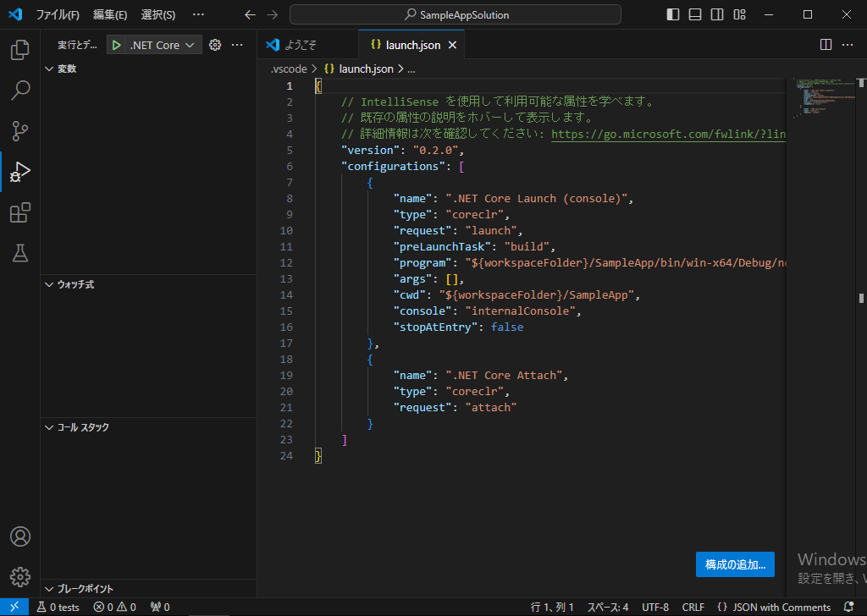Screen dimensions: 867x616
Task: Open the Source Control view icon
Action: point(19,131)
